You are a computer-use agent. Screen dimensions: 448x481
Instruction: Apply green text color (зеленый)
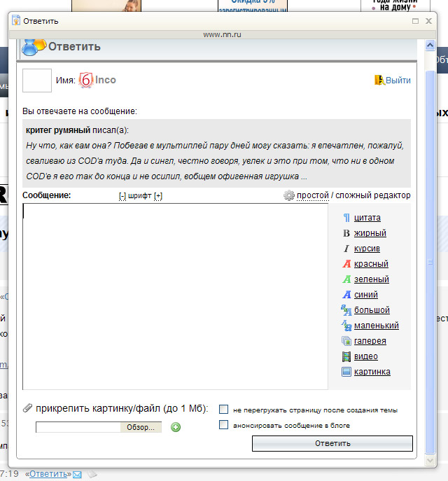[346, 279]
